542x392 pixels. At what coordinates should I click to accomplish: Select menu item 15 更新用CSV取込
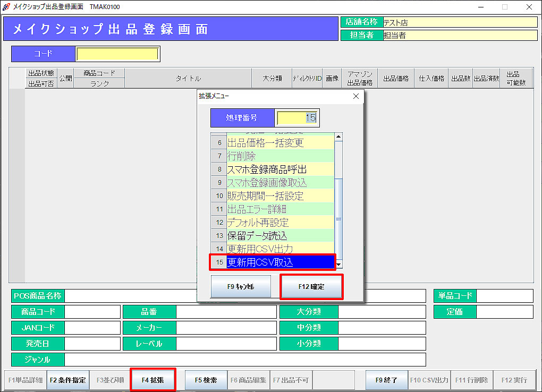pyautogui.click(x=280, y=262)
